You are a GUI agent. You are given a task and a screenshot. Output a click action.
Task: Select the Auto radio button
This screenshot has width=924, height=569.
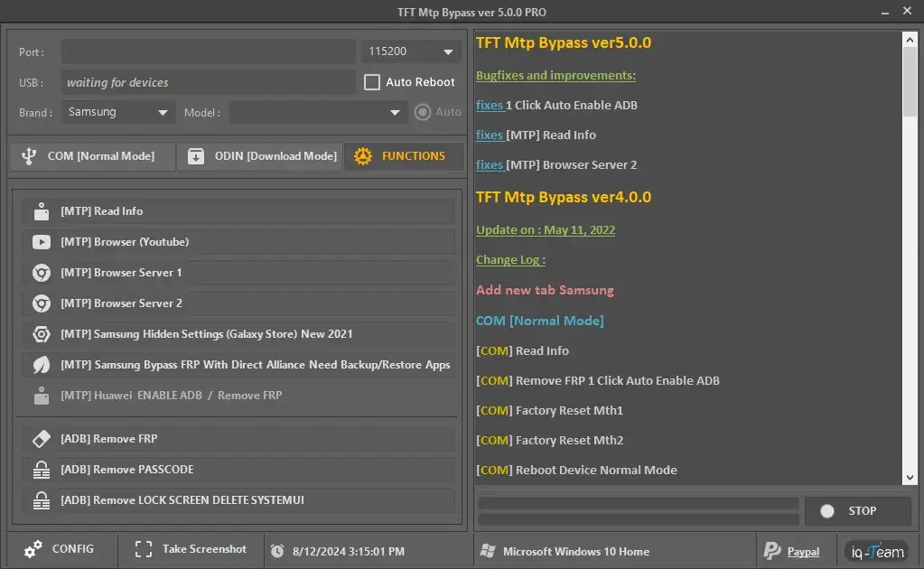pyautogui.click(x=422, y=112)
